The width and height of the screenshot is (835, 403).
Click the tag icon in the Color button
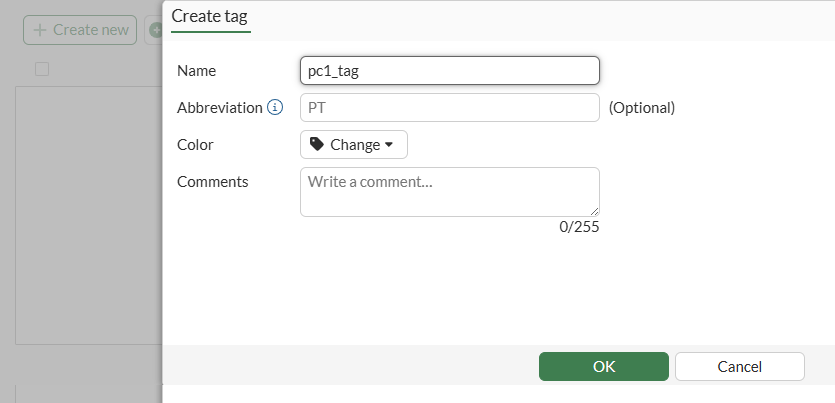click(317, 144)
